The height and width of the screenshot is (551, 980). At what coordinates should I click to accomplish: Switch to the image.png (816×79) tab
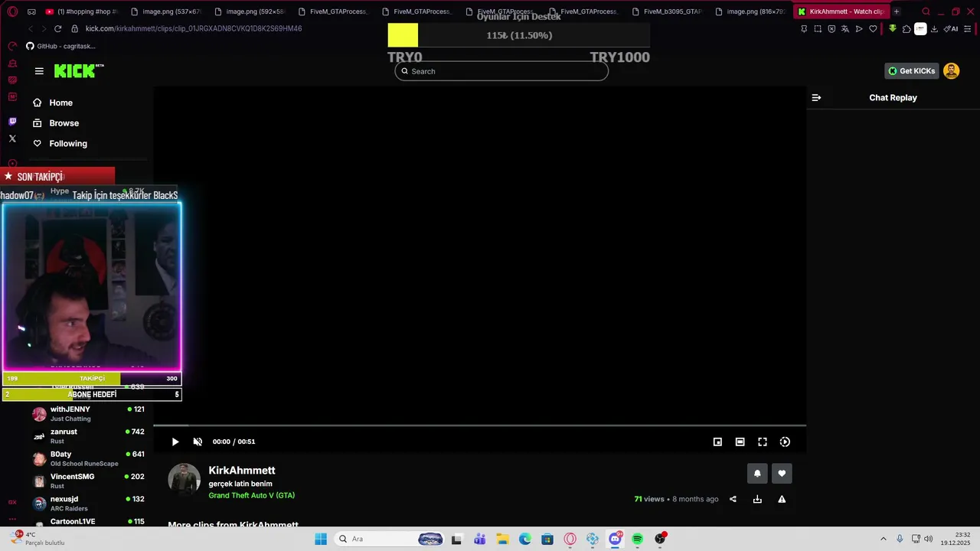click(x=750, y=11)
